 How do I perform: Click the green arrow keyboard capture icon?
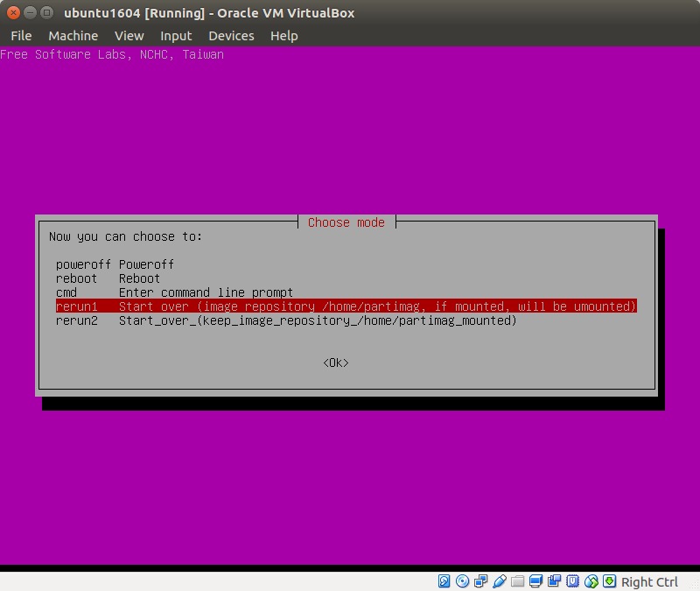pyautogui.click(x=609, y=581)
